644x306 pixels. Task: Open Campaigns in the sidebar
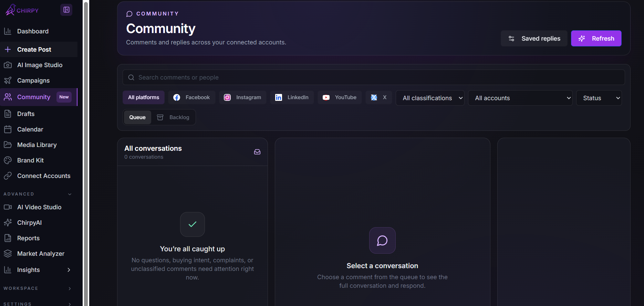(39, 81)
